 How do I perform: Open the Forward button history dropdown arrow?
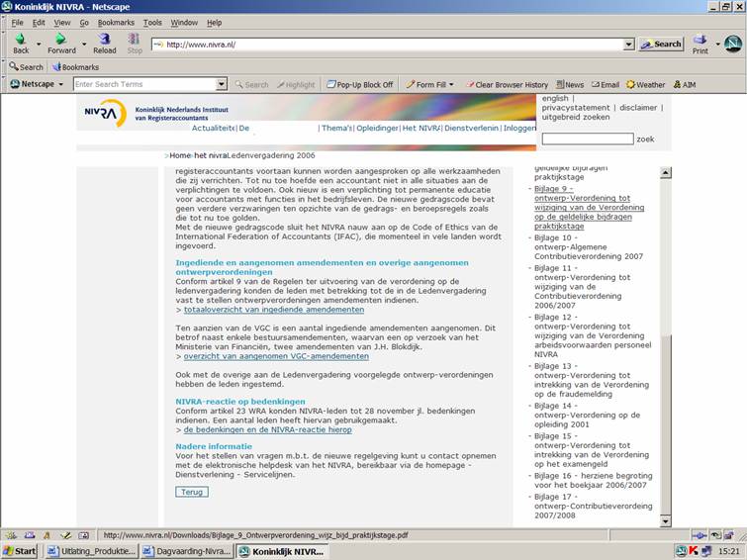tap(84, 45)
